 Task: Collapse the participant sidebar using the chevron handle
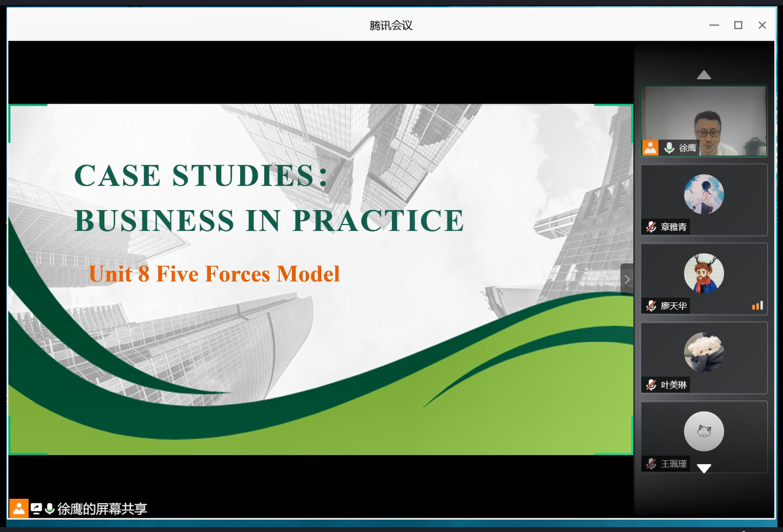point(626,280)
